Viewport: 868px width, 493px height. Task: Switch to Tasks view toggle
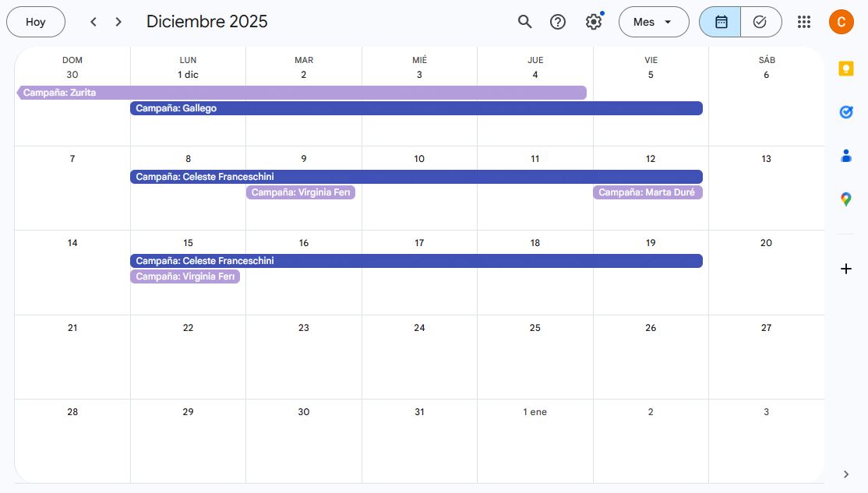[x=760, y=22]
